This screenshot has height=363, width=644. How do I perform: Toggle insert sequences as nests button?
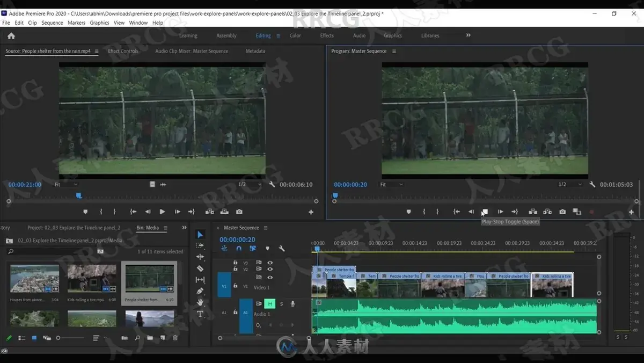tap(224, 249)
